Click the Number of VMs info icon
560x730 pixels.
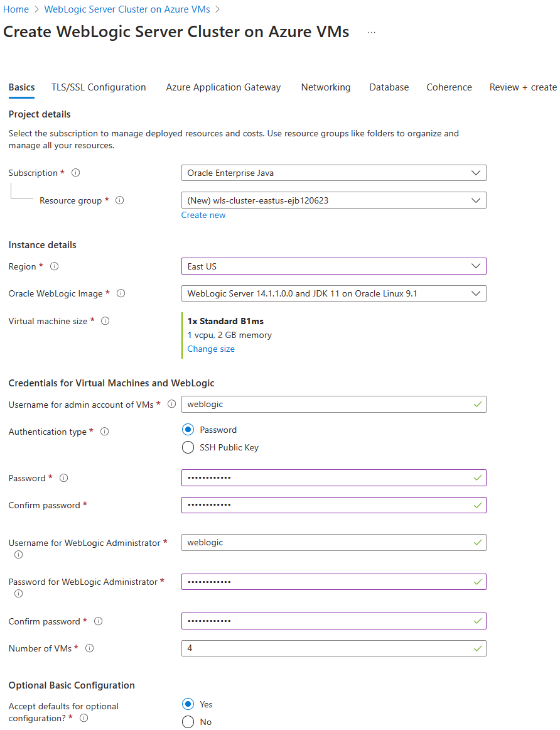(90, 648)
